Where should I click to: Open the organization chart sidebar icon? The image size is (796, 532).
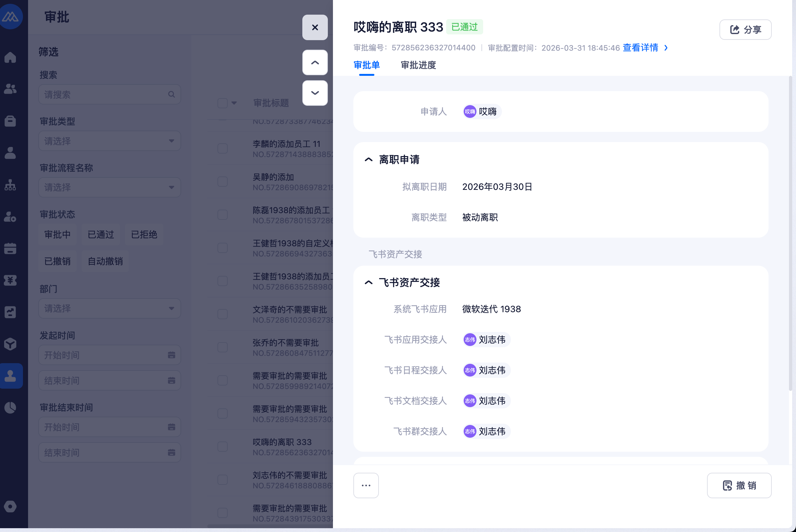pyautogui.click(x=10, y=185)
